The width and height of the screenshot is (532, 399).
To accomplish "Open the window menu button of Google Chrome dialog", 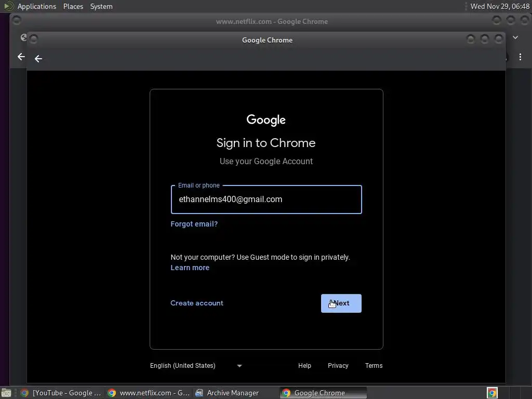I will point(34,39).
